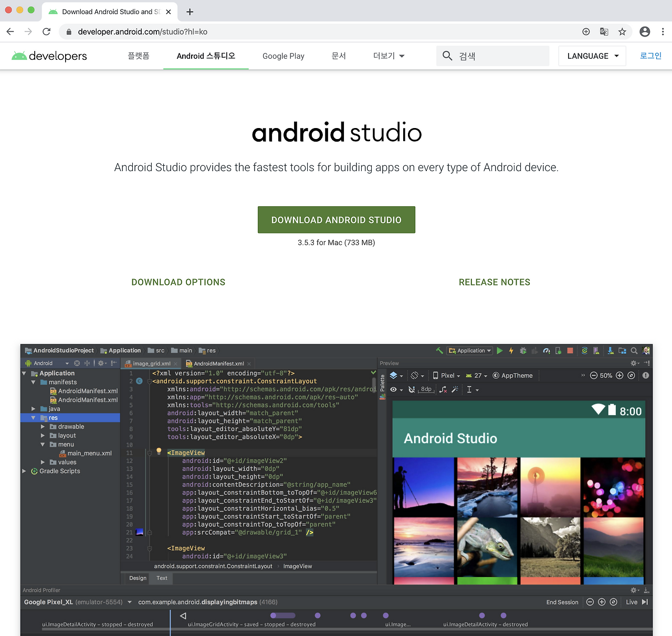The image size is (672, 636).
Task: Open the 더보기 dropdown menu
Action: (389, 56)
